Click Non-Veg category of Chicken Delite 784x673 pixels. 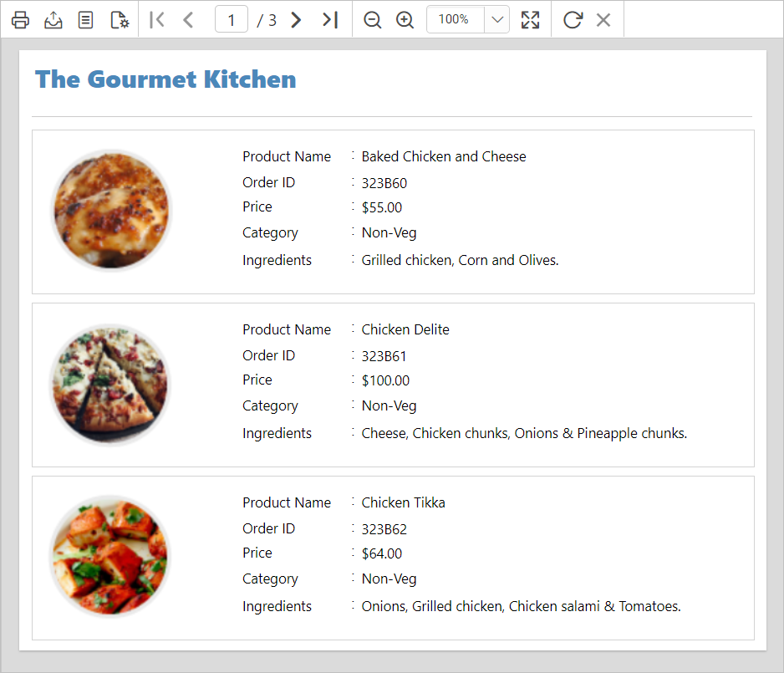pyautogui.click(x=389, y=405)
